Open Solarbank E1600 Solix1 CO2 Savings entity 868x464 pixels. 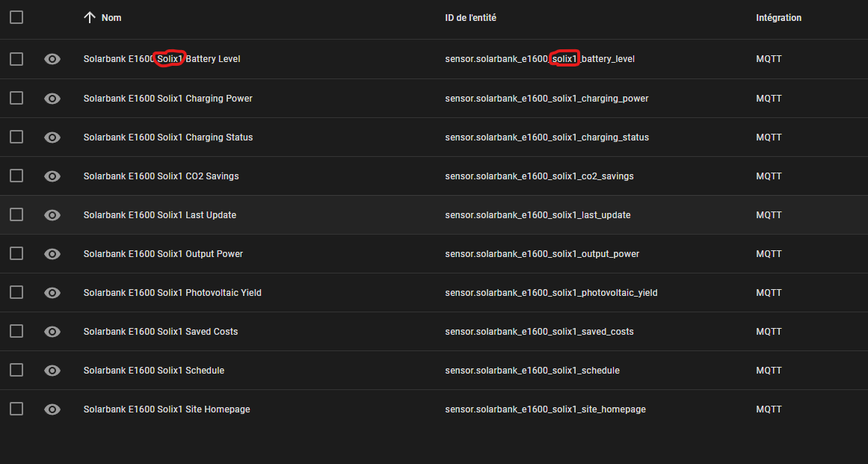161,176
